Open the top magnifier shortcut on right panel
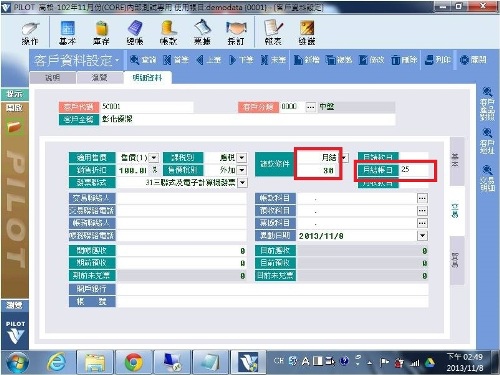Image resolution: width=500 pixels, height=375 pixels. click(x=487, y=104)
